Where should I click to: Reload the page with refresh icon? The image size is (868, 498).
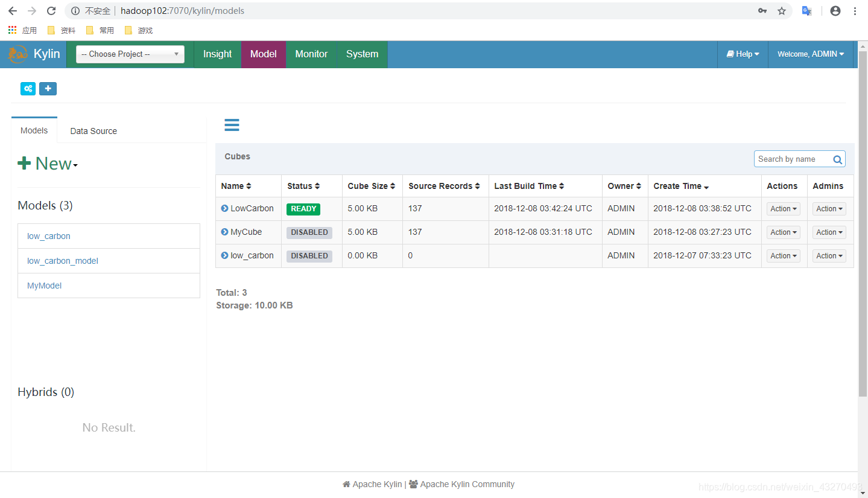(x=51, y=11)
